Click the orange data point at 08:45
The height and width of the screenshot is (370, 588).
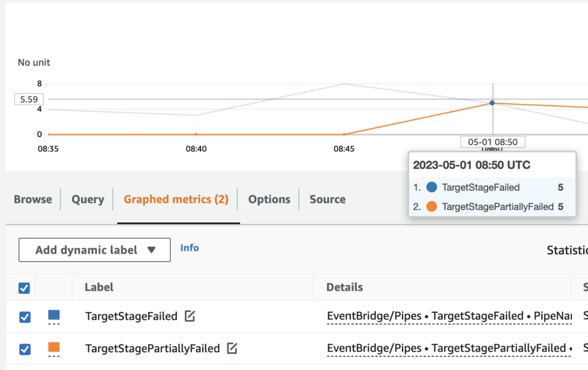(x=344, y=134)
